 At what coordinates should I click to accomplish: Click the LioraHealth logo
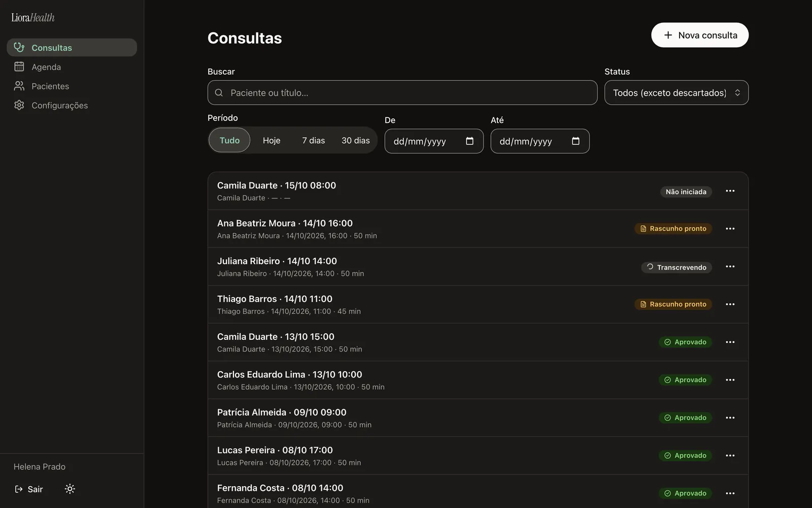point(33,17)
